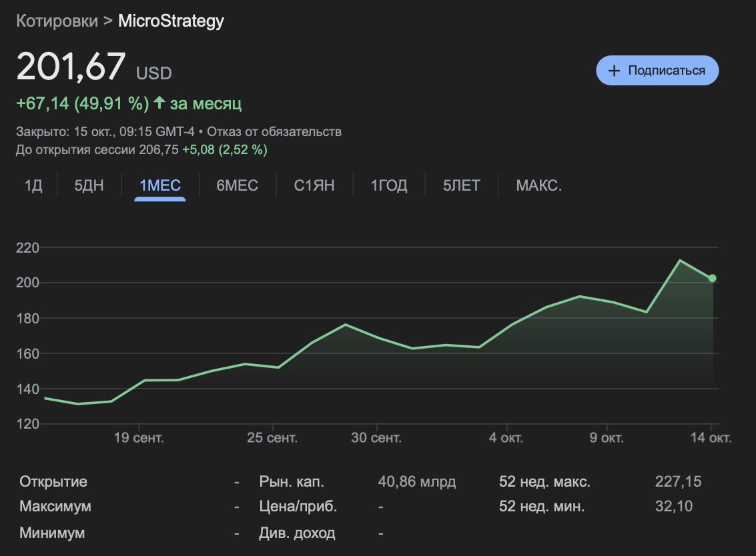Click the Открытие stat label
The width and height of the screenshot is (756, 556).
point(53,481)
